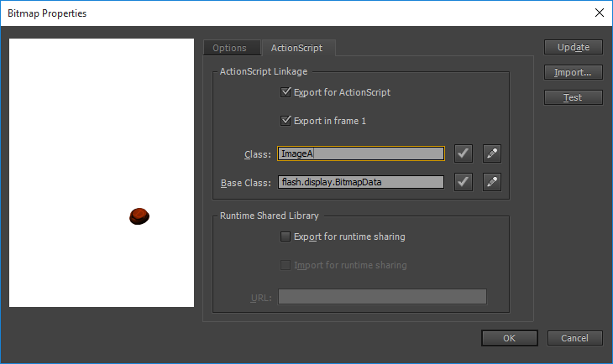Switch to the Options tab
613x364 pixels.
(232, 48)
